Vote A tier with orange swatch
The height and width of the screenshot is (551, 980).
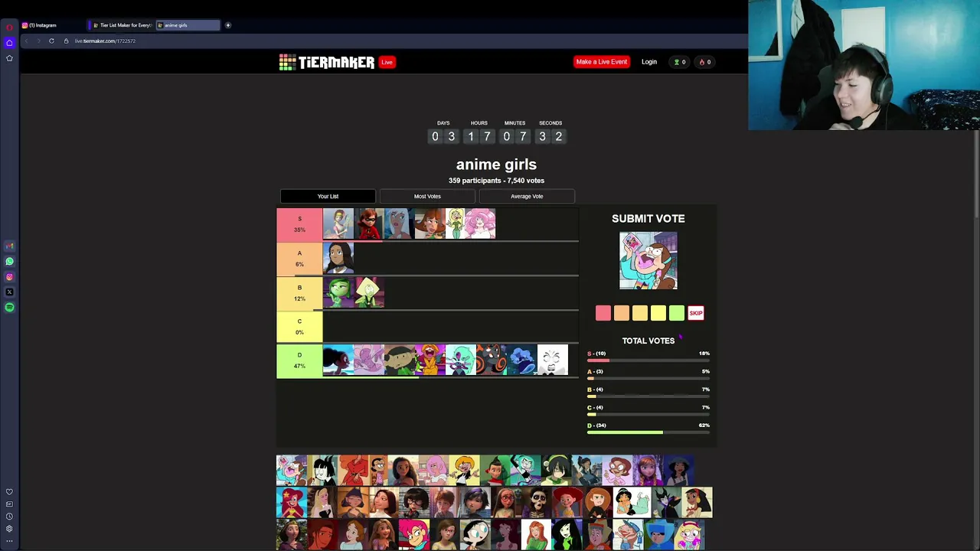point(622,313)
